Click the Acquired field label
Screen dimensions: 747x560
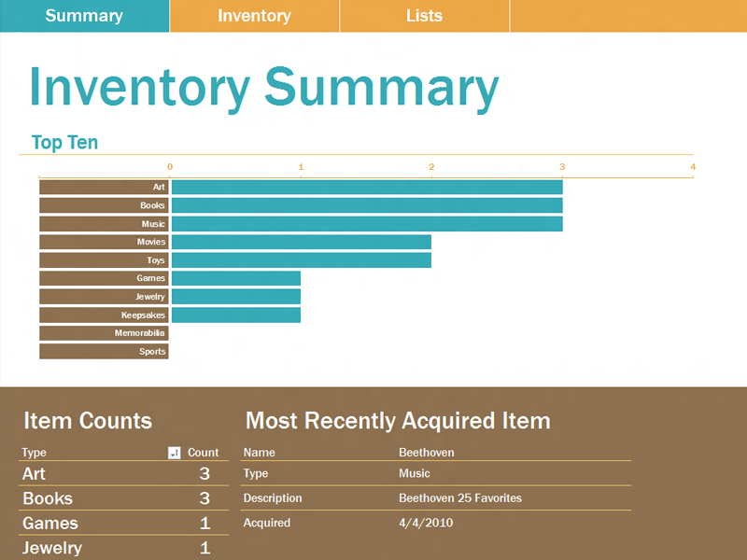pyautogui.click(x=267, y=523)
